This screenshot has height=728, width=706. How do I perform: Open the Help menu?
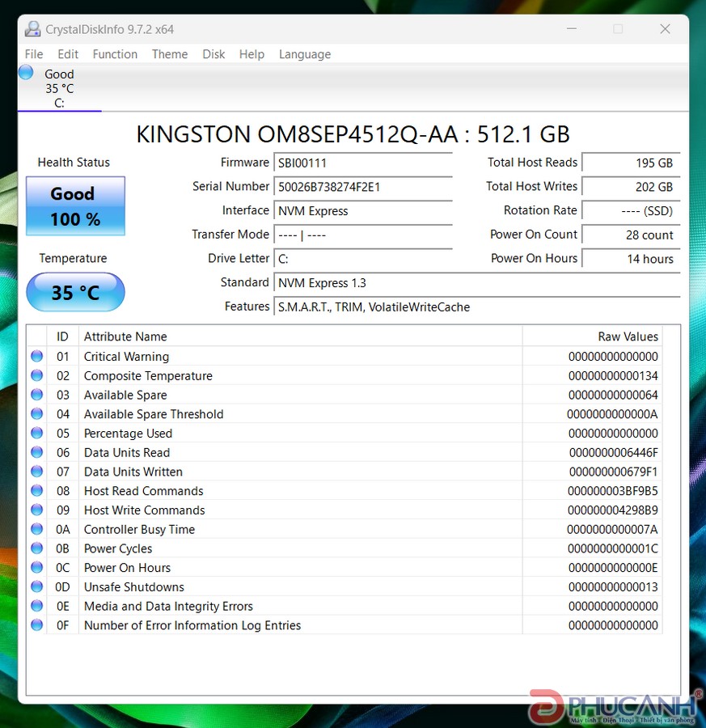[252, 54]
